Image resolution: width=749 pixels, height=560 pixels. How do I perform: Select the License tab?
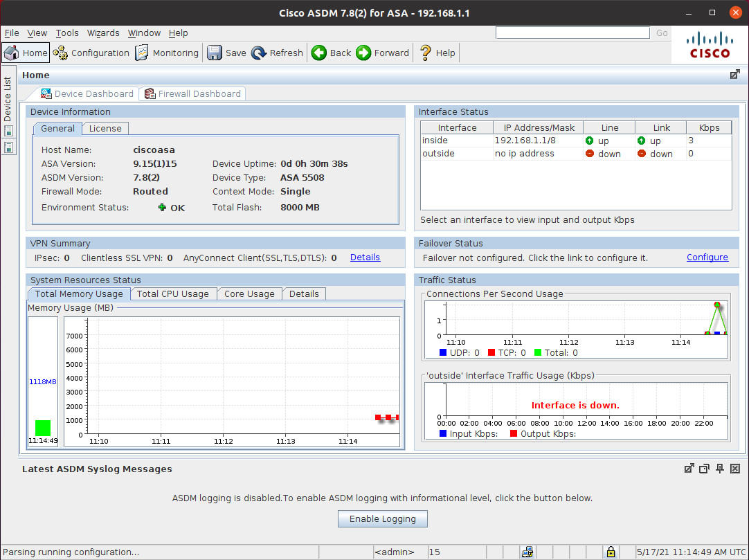tap(105, 129)
